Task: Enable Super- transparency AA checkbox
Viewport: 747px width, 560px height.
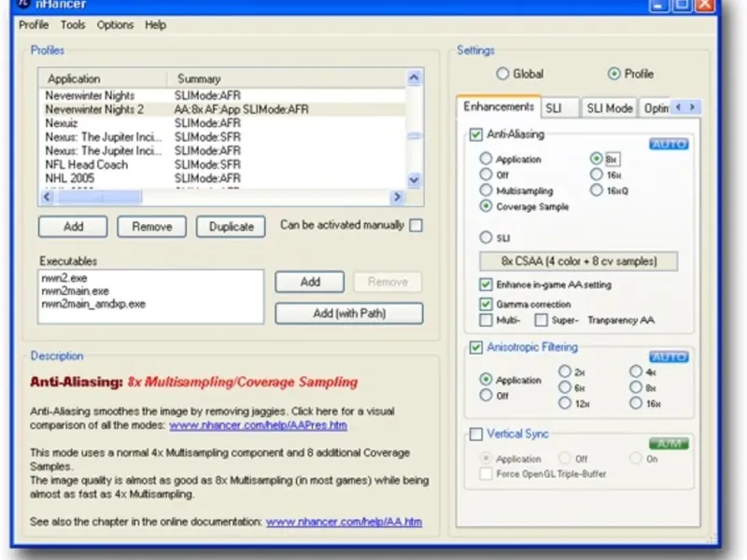Action: pos(541,320)
